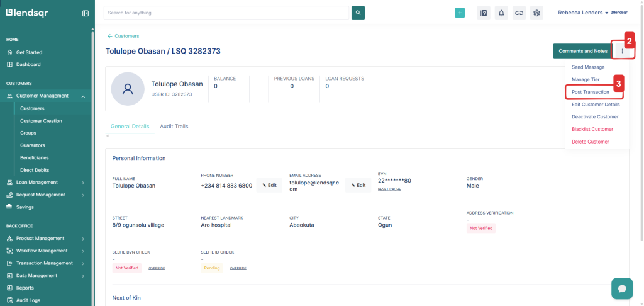The width and height of the screenshot is (644, 306).
Task: Select Post Transaction from the menu
Action: [x=590, y=92]
